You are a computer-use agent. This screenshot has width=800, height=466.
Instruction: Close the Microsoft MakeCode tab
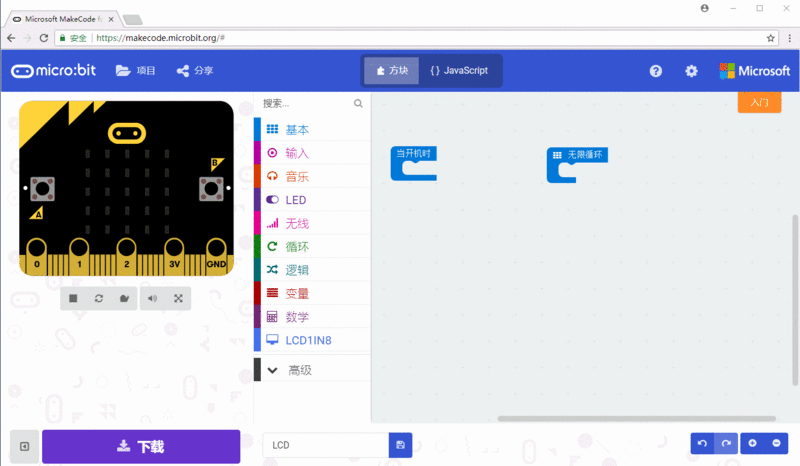(111, 19)
